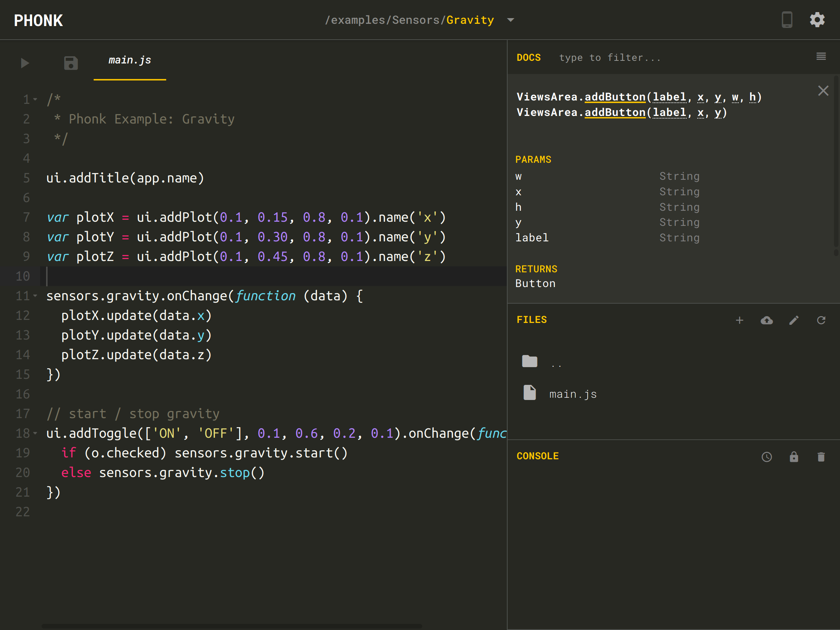Upload a file using cloud icon
840x630 pixels.
coord(767,320)
